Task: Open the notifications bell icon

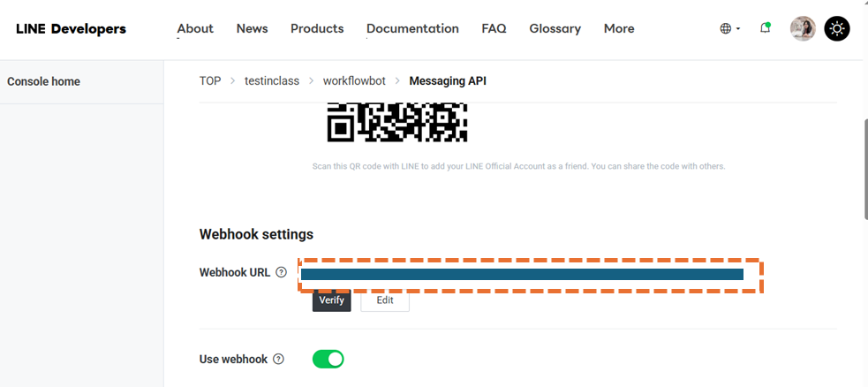Action: point(765,28)
